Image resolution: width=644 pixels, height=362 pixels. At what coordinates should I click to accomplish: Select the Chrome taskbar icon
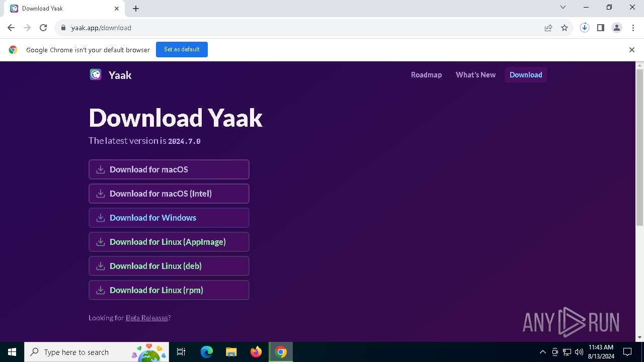281,352
